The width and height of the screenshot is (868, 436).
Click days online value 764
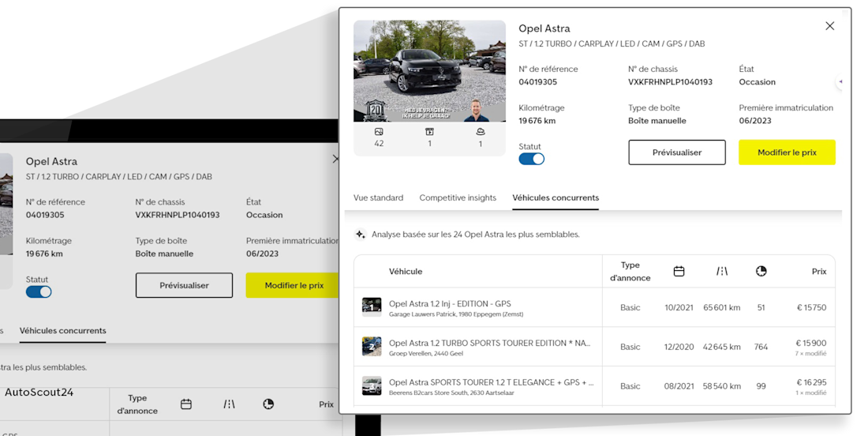pyautogui.click(x=761, y=347)
